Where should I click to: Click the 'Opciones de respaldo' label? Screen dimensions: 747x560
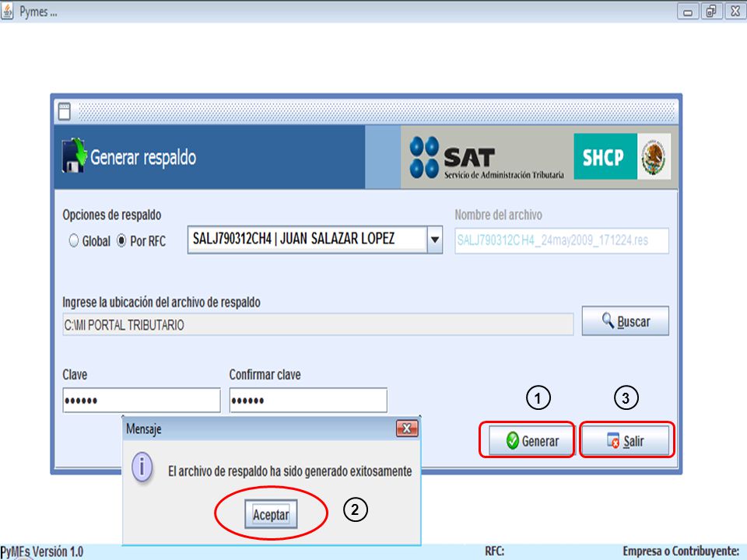click(112, 215)
